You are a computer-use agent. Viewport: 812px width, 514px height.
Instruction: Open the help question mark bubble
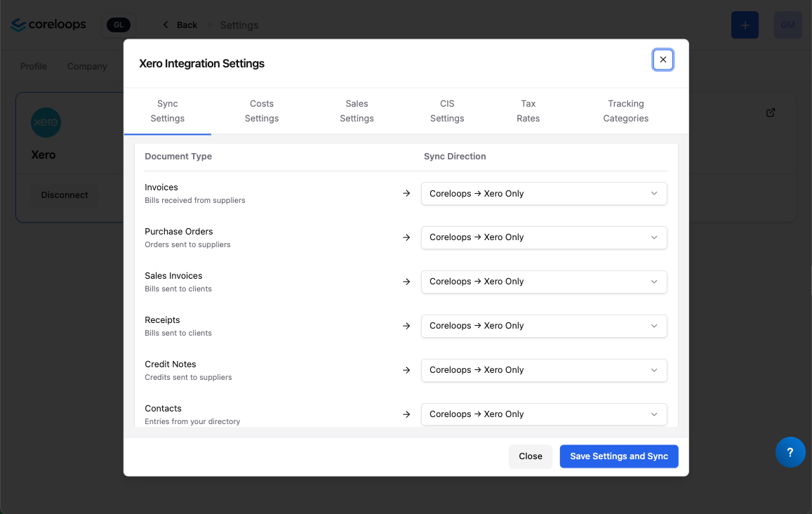click(x=790, y=452)
